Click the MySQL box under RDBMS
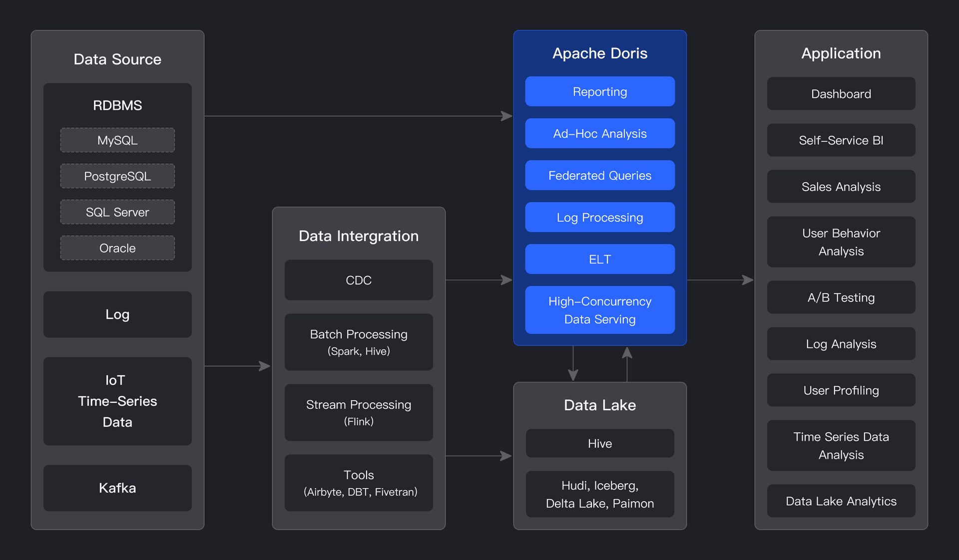 point(117,140)
